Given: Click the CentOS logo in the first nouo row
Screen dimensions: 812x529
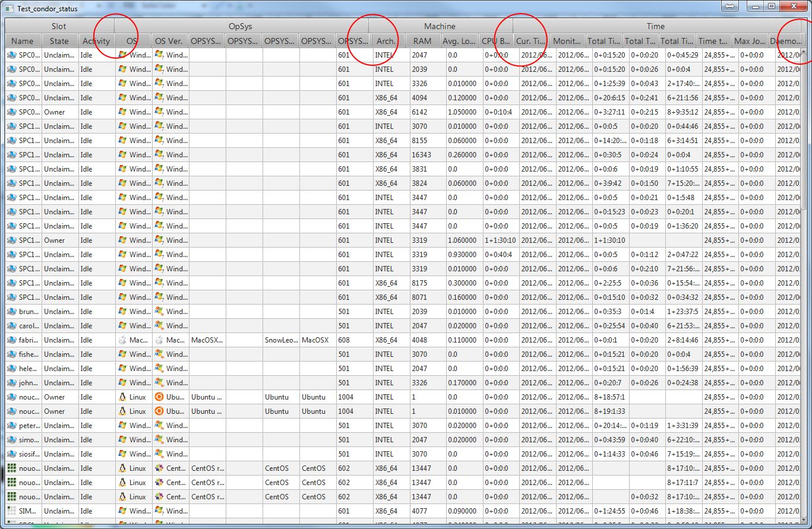Looking at the screenshot, I should [x=159, y=468].
